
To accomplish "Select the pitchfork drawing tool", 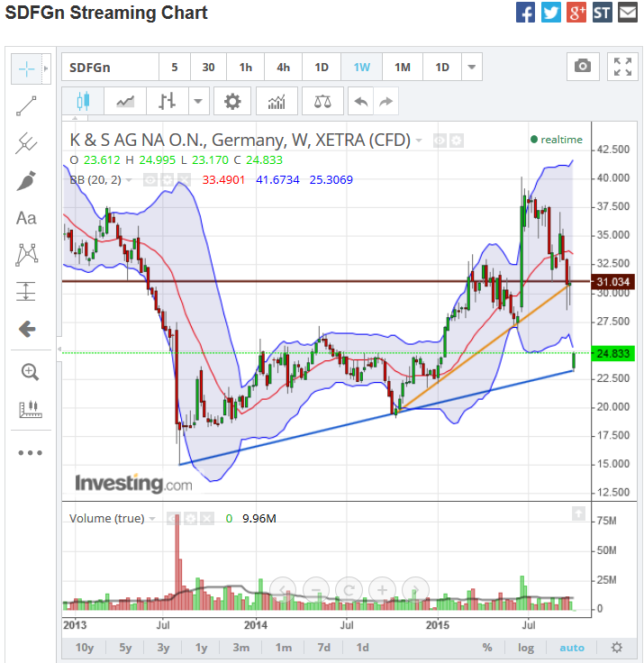I will [26, 143].
